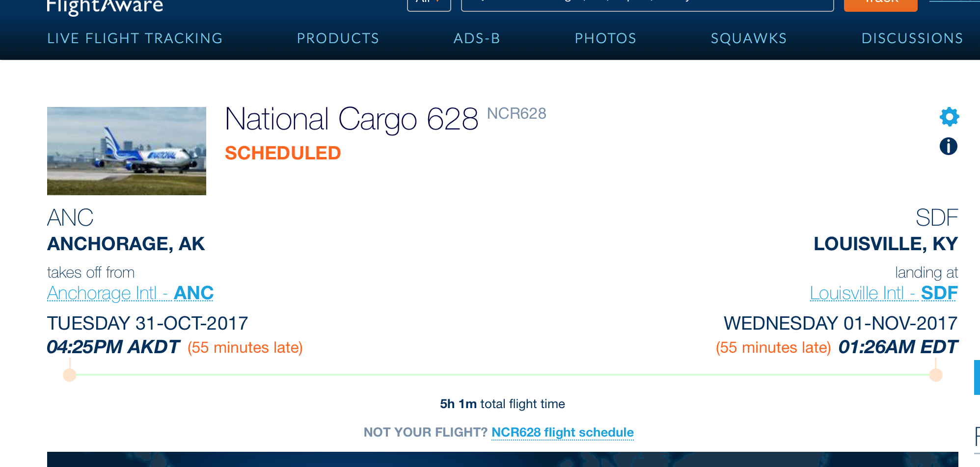Expand the All search type dropdown
This screenshot has height=467, width=980.
[429, 4]
